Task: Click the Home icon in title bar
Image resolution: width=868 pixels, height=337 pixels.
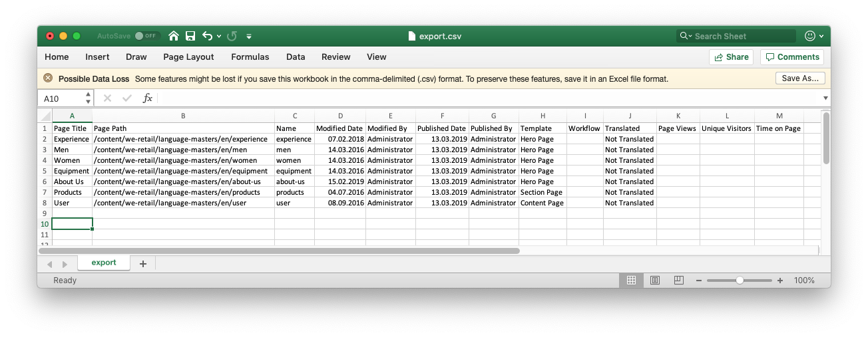Action: (x=174, y=36)
